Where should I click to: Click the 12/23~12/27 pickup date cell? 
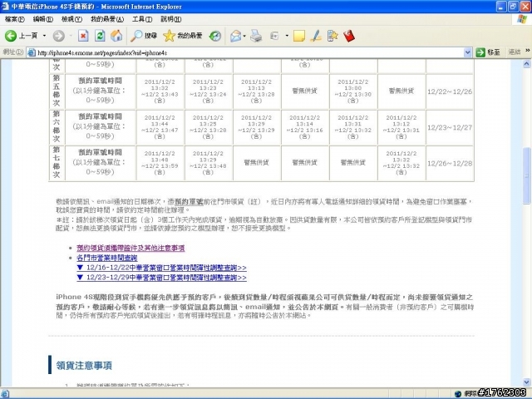coord(450,127)
